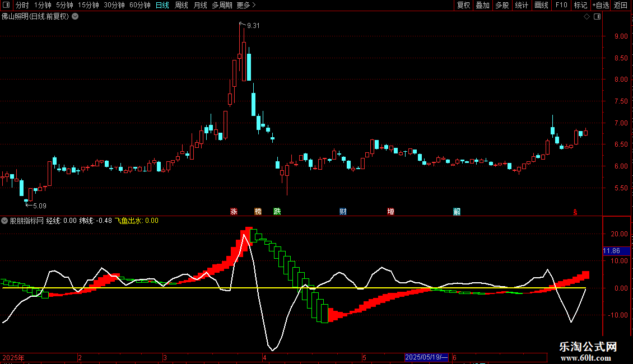The height and width of the screenshot is (364, 633).
Task: Click the 叠加 overlay button
Action: [482, 5]
